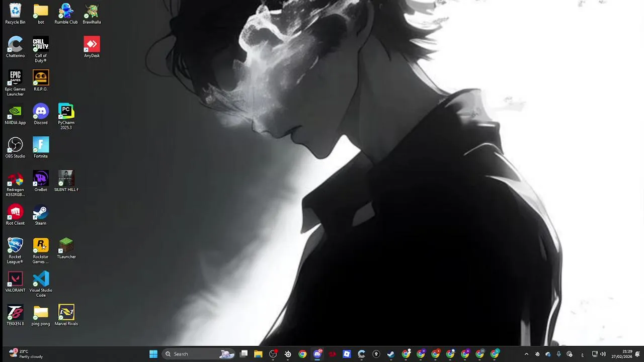Open OraBot desktop icon
The width and height of the screenshot is (644, 362).
coord(41,182)
